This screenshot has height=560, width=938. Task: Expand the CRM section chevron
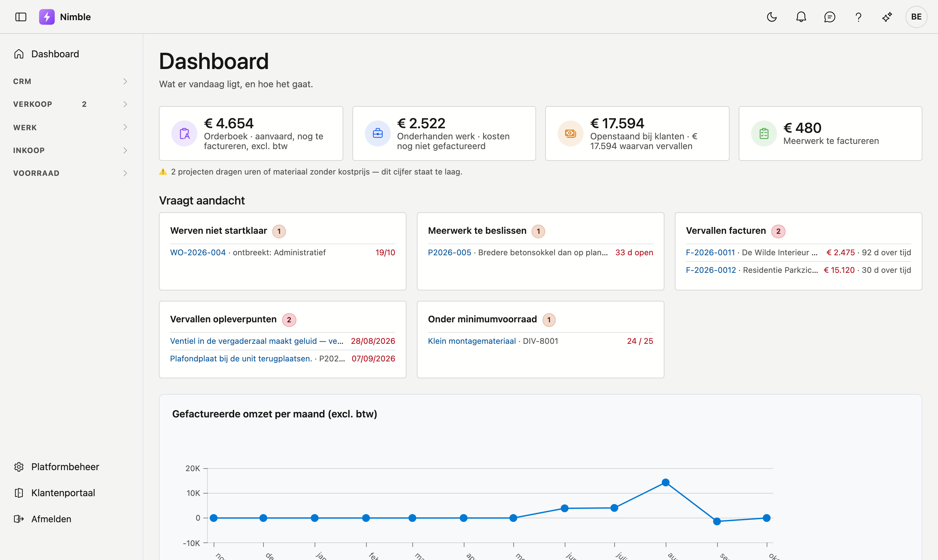125,81
